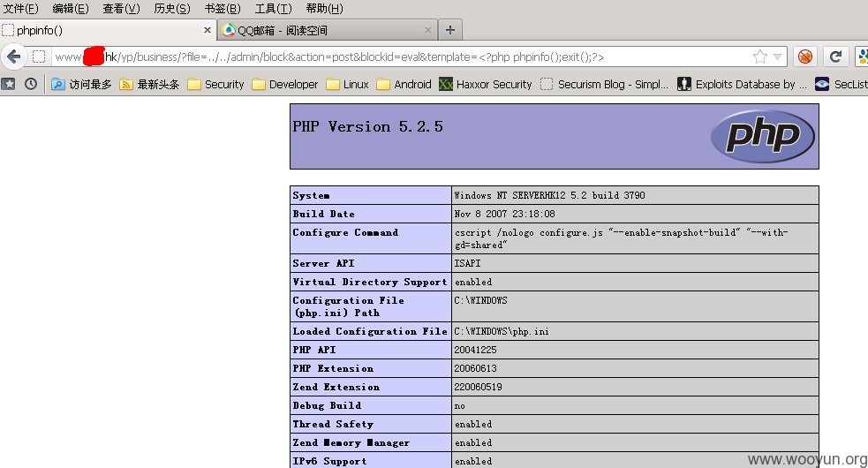Open the Security bookmarks folder
868x468 pixels.
click(215, 84)
